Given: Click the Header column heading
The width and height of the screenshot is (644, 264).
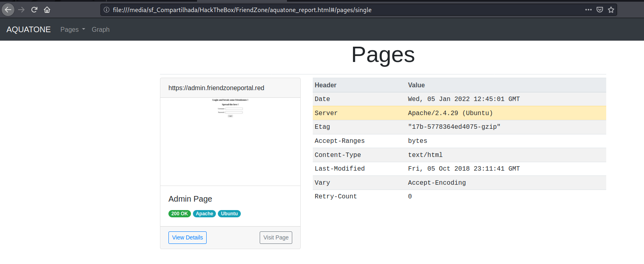Looking at the screenshot, I should click(x=326, y=85).
